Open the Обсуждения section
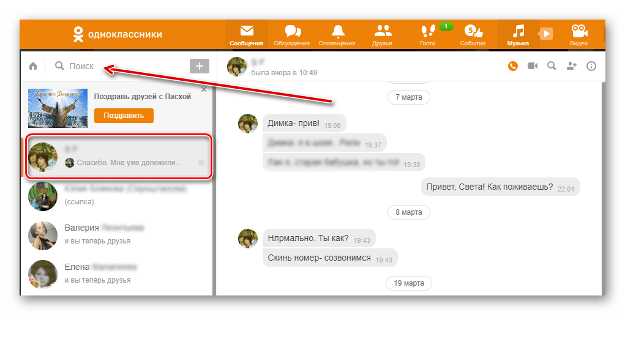 (292, 35)
